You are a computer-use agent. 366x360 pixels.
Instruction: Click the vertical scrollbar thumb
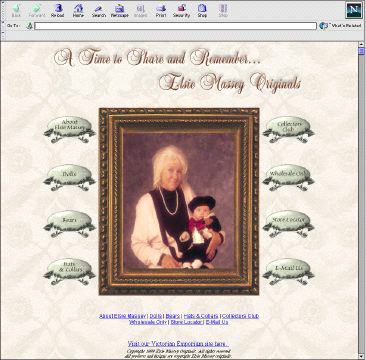[x=361, y=51]
